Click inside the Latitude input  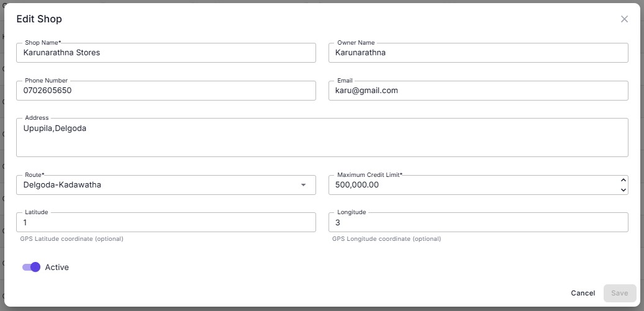166,222
